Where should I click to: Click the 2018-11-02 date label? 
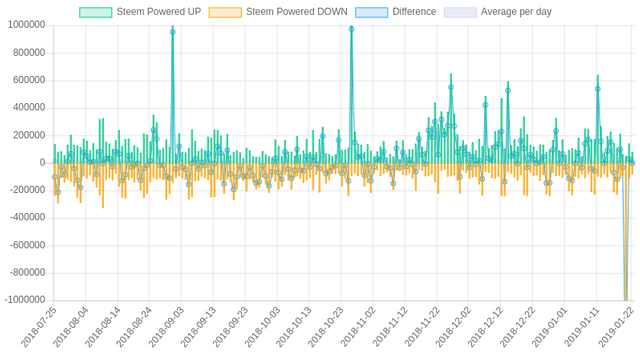click(x=358, y=327)
